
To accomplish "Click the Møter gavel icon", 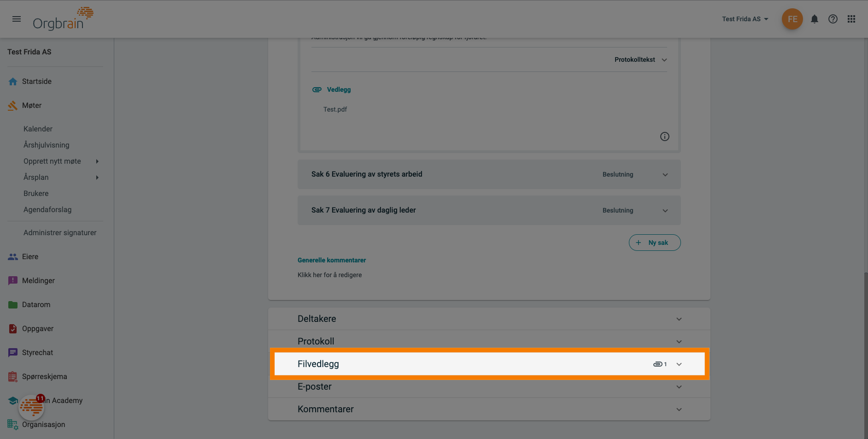I will click(x=13, y=106).
